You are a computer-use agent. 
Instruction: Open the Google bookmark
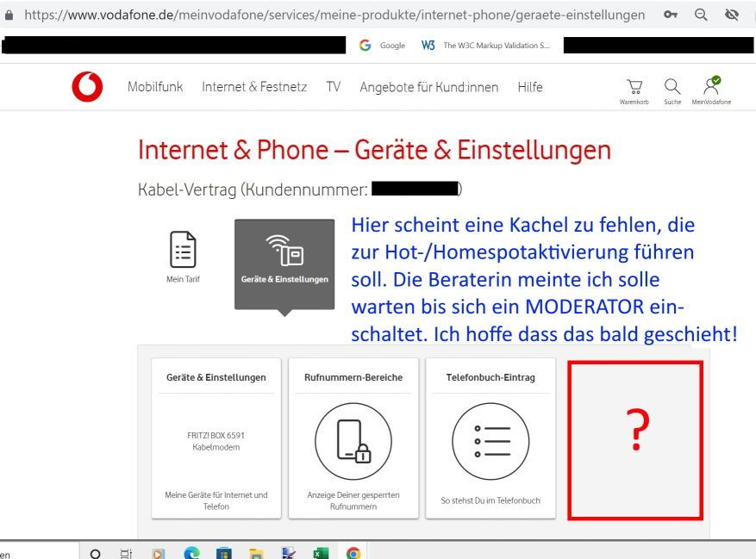click(382, 46)
